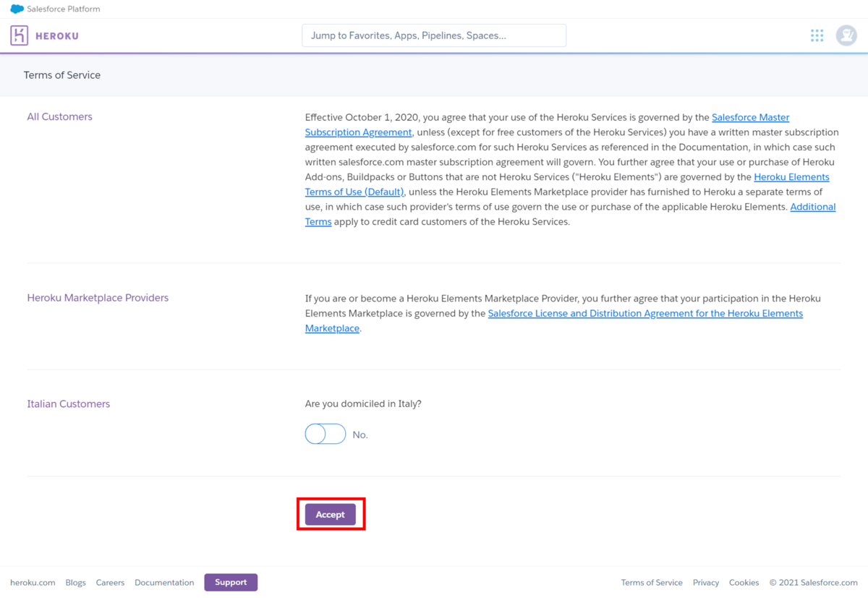Click the All Customers section heading

(x=60, y=116)
